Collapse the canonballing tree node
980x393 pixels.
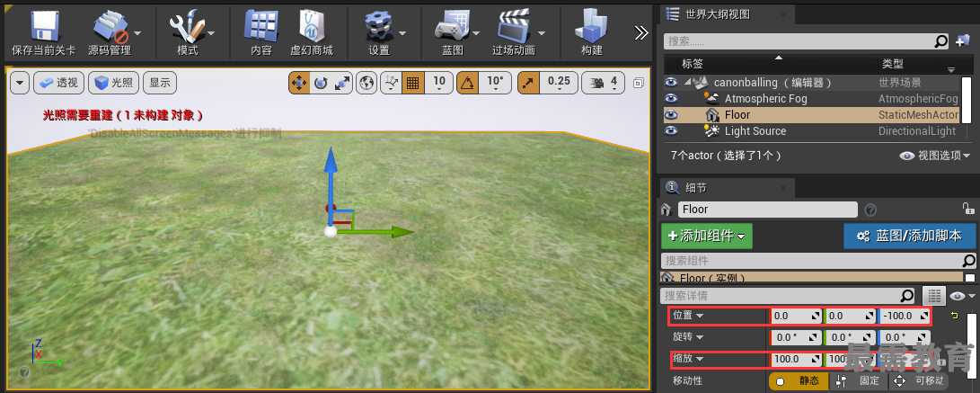tap(687, 81)
